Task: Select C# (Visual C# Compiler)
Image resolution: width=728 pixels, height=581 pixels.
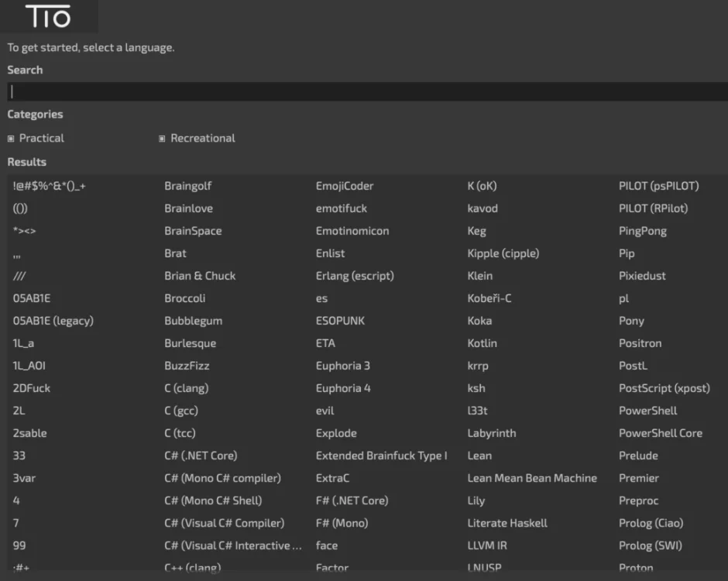Action: [x=225, y=523]
